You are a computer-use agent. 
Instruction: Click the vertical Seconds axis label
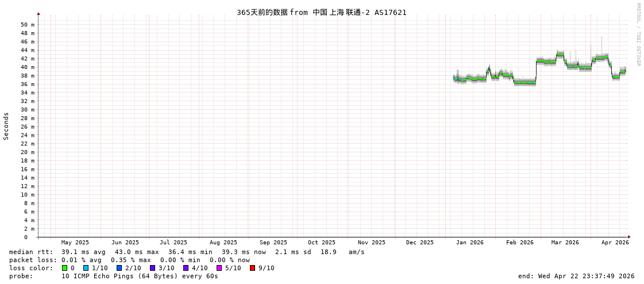pyautogui.click(x=6, y=126)
